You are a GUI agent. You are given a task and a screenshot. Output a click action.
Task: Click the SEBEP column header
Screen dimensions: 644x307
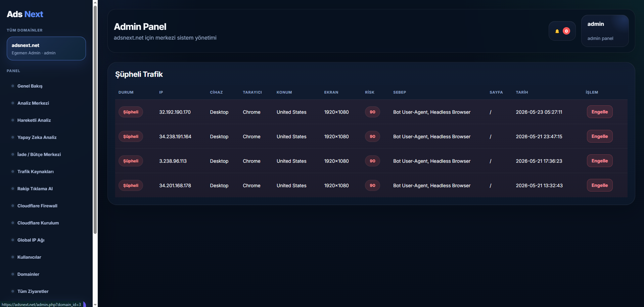(400, 92)
